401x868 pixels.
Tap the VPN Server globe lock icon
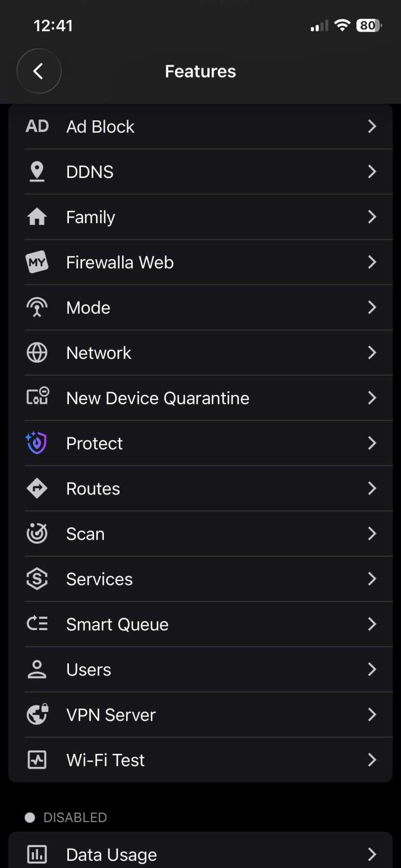pyautogui.click(x=37, y=714)
